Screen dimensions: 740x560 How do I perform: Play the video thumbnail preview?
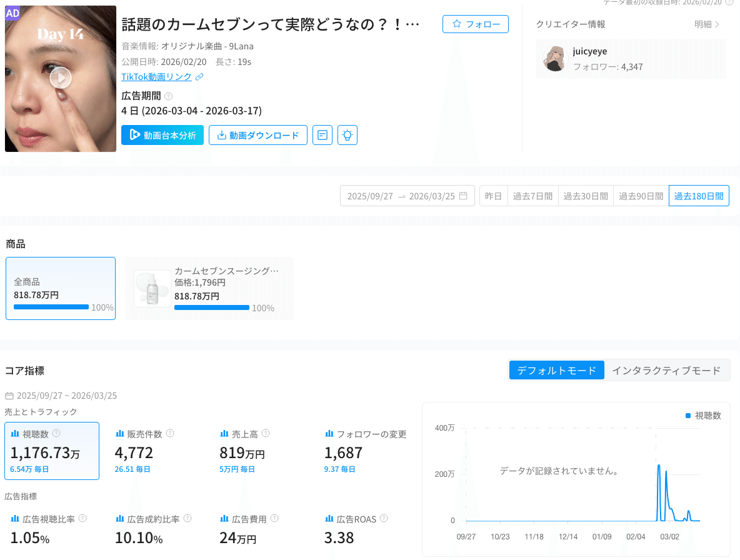(x=61, y=78)
